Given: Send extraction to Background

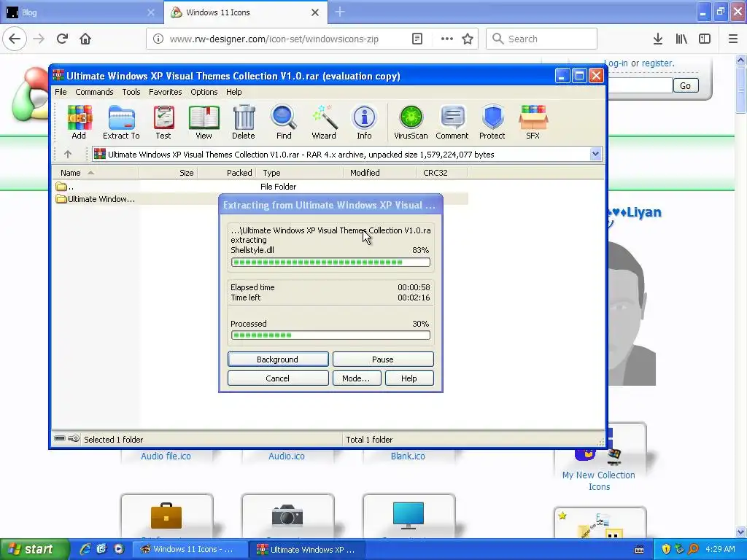Looking at the screenshot, I should 278,359.
